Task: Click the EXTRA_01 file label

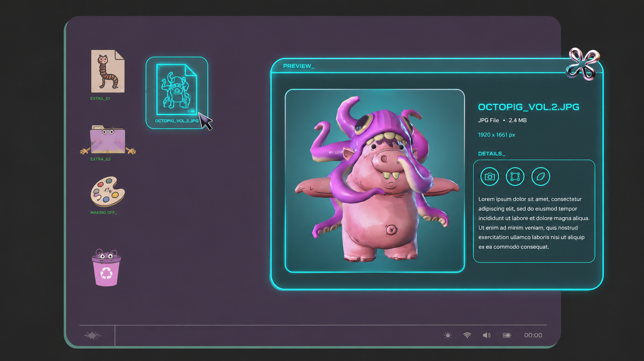Action: pos(100,98)
